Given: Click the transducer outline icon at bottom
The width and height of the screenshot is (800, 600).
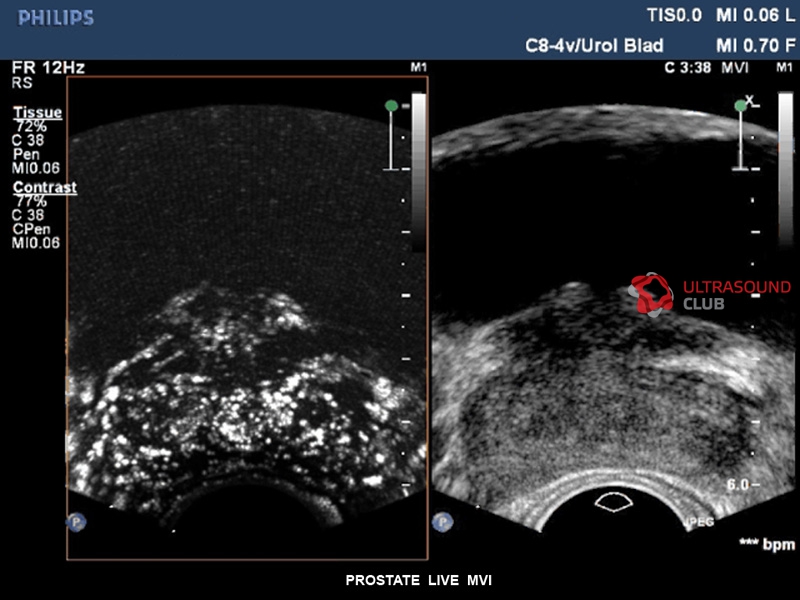Looking at the screenshot, I should (x=614, y=502).
